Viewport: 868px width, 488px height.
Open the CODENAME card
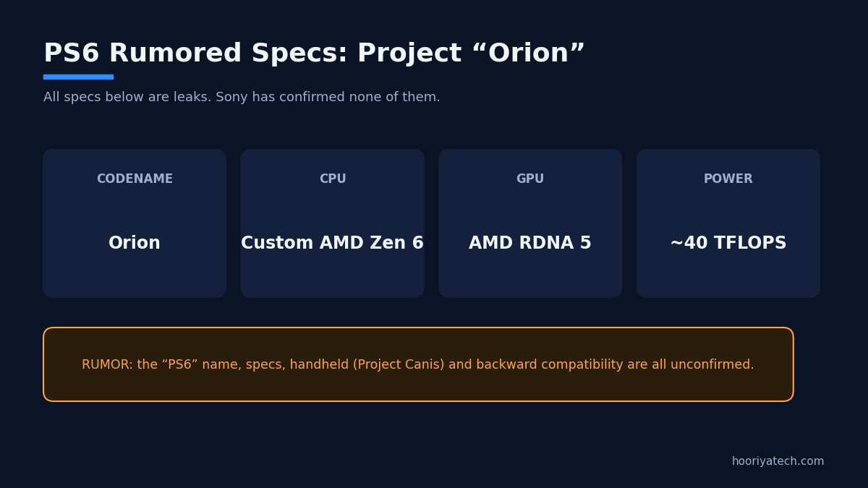pos(135,223)
